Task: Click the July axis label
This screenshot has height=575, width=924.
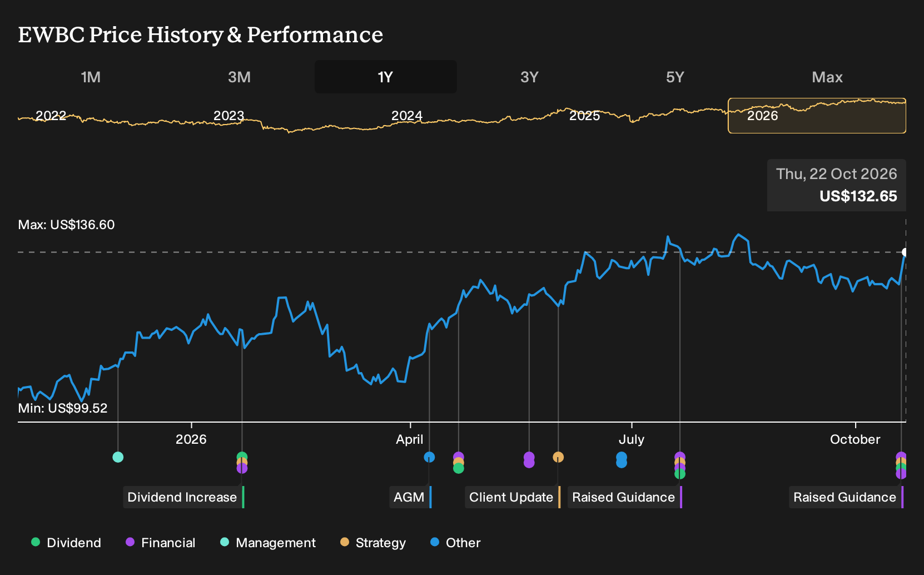Action: 632,439
